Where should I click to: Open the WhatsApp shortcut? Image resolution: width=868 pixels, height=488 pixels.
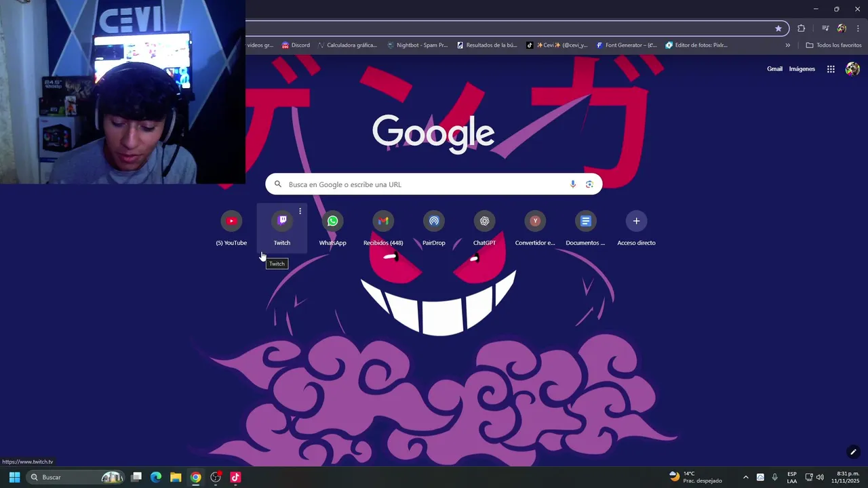[x=332, y=228]
